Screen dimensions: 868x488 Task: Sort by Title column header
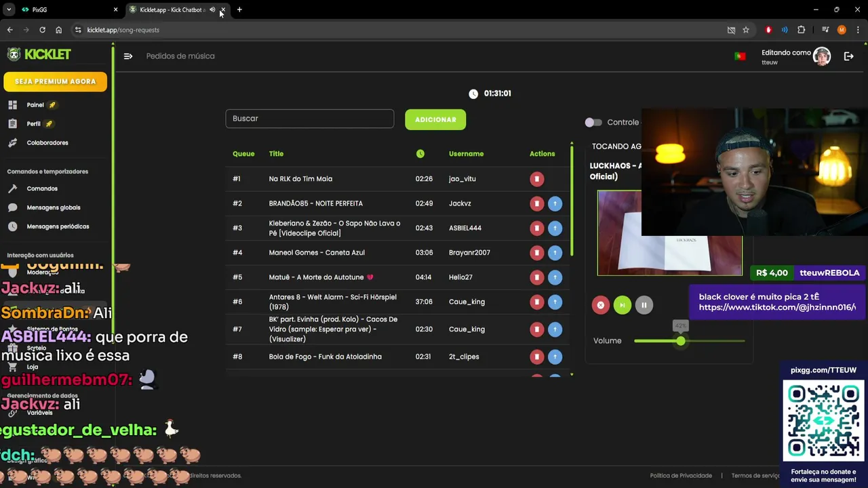click(276, 154)
